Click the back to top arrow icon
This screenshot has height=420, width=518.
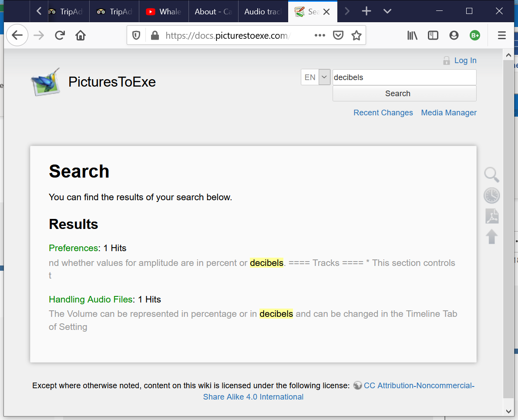491,237
